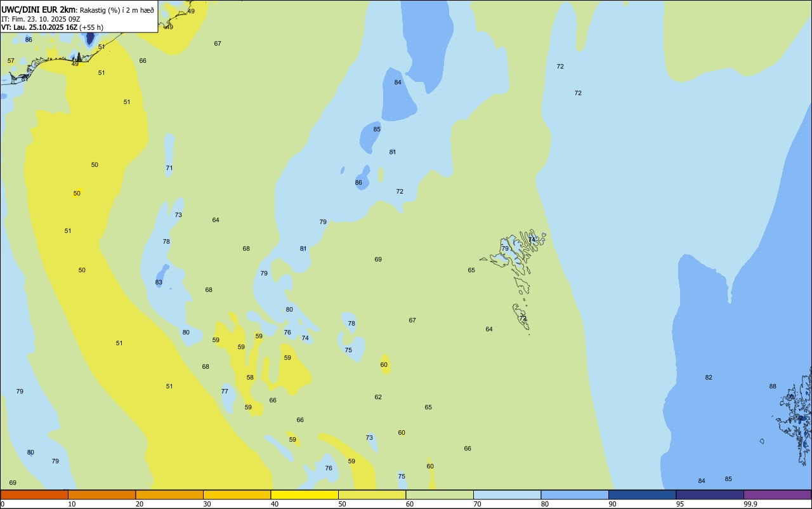Click the 10–20 orange legend swatch
Image resolution: width=812 pixels, height=509 pixels.
pyautogui.click(x=101, y=494)
